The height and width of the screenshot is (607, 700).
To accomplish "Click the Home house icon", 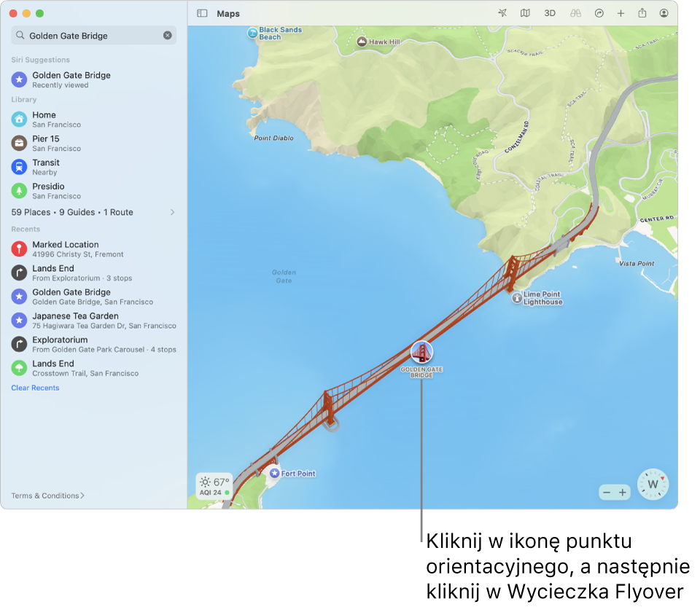I will click(x=19, y=119).
